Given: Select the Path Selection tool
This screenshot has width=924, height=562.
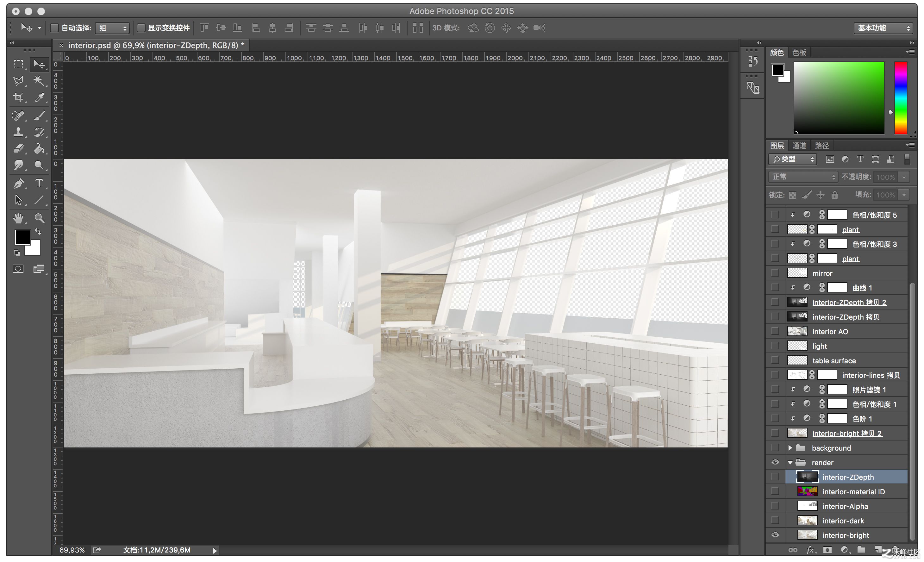Looking at the screenshot, I should (x=18, y=200).
